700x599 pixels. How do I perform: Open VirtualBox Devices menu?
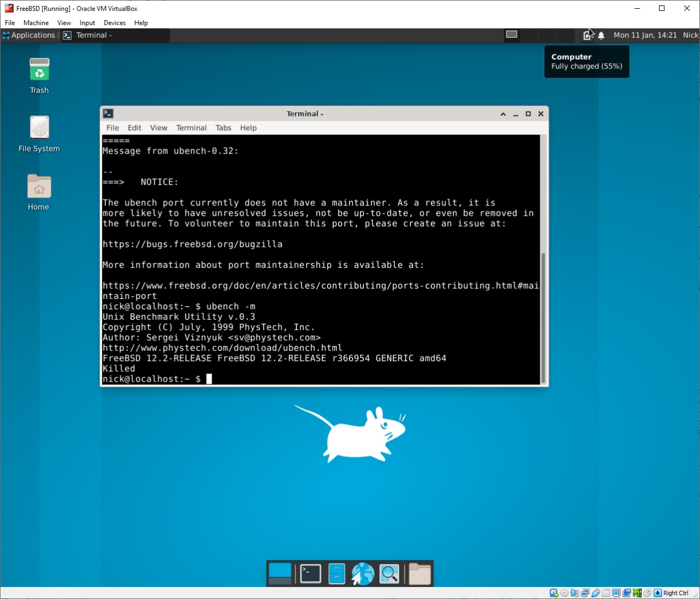coord(114,23)
